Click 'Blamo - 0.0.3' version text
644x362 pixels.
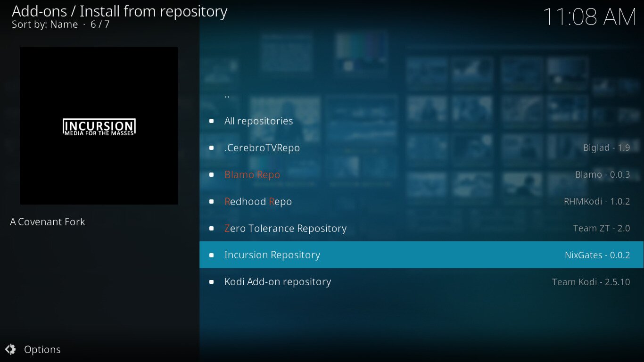pyautogui.click(x=603, y=175)
